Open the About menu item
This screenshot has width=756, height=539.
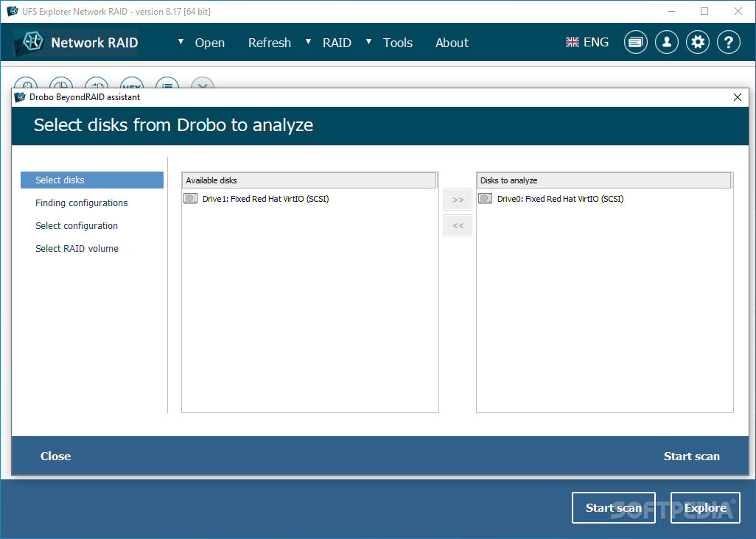point(452,43)
